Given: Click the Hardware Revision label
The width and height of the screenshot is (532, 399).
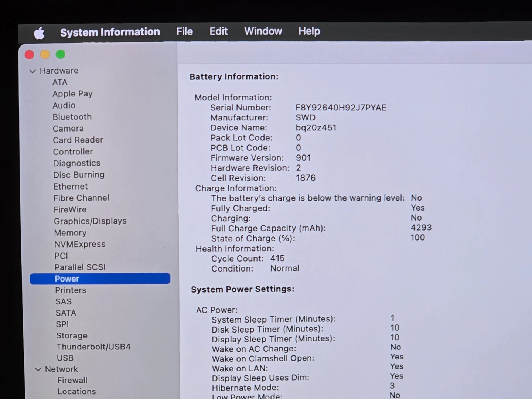Looking at the screenshot, I should [x=250, y=168].
